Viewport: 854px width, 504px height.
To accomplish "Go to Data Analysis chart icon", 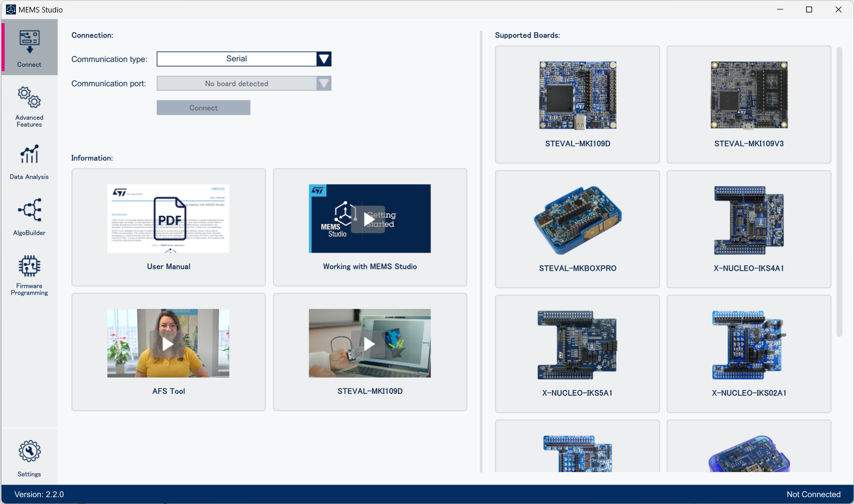I will [x=29, y=155].
